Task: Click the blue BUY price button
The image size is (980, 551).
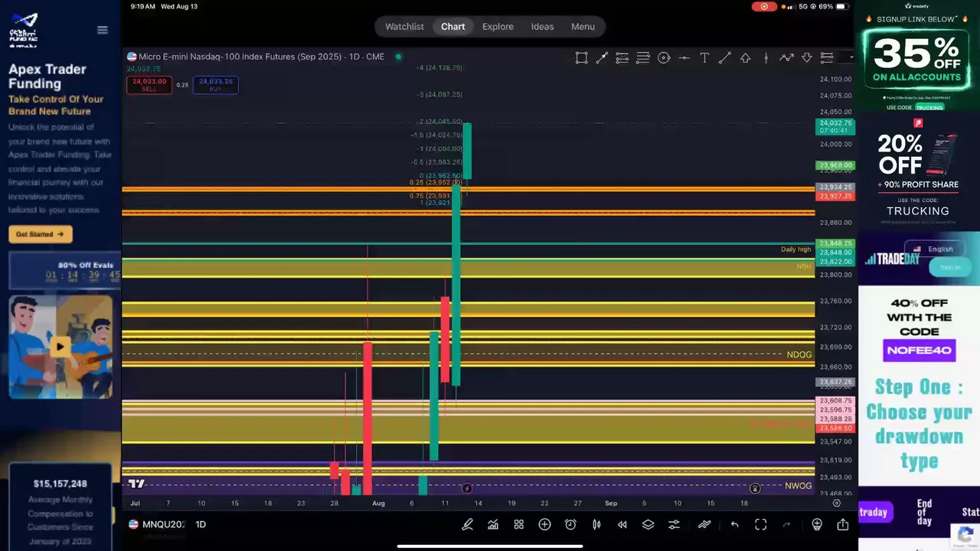Action: (215, 85)
